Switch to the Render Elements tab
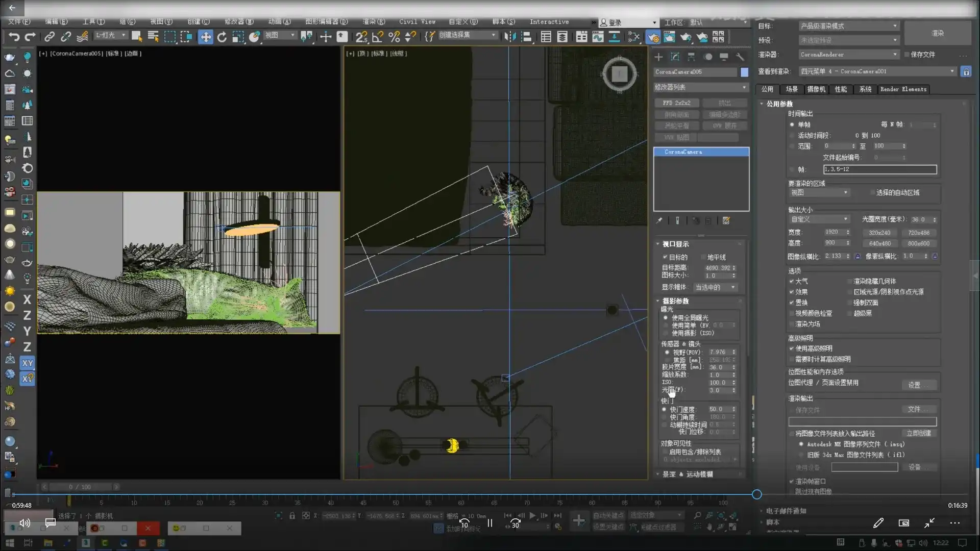The width and height of the screenshot is (980, 551). coord(903,89)
